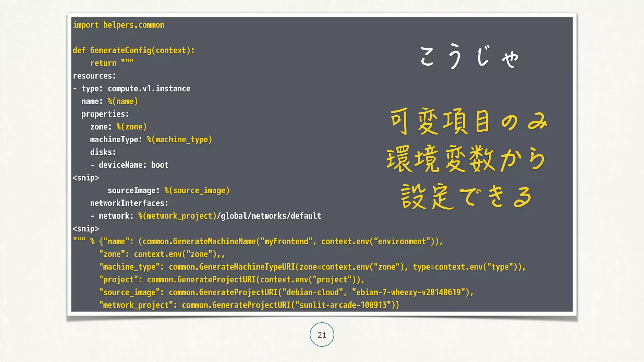Image resolution: width=644 pixels, height=362 pixels.
Task: Click 'context.env(“environment”))' text
Action: coord(380,241)
